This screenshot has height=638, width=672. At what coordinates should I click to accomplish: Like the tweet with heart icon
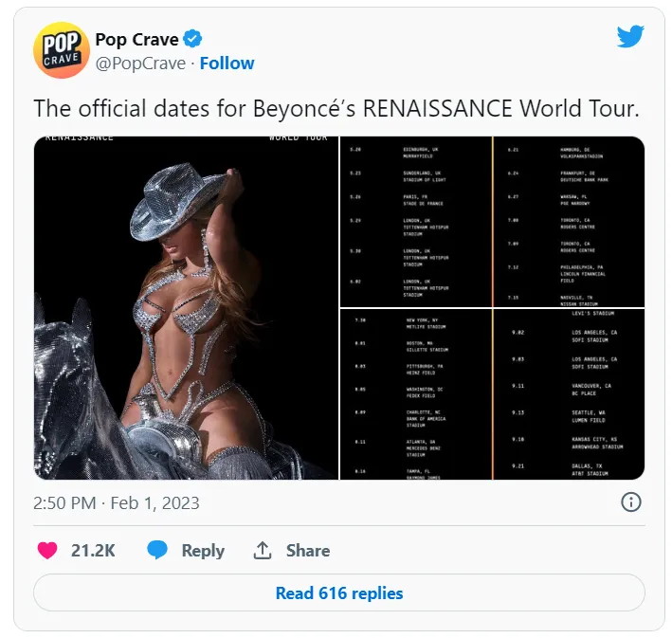pos(46,551)
